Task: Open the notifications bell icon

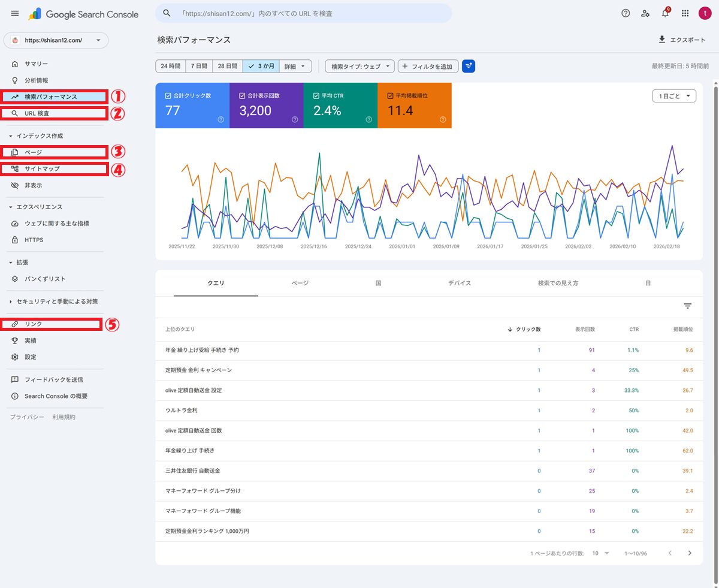Action: click(x=665, y=13)
